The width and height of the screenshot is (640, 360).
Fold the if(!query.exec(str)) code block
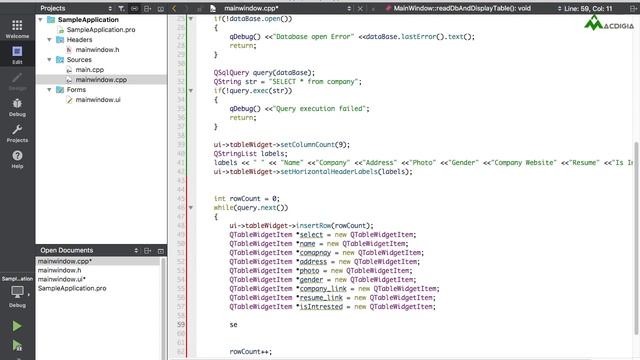[x=191, y=91]
